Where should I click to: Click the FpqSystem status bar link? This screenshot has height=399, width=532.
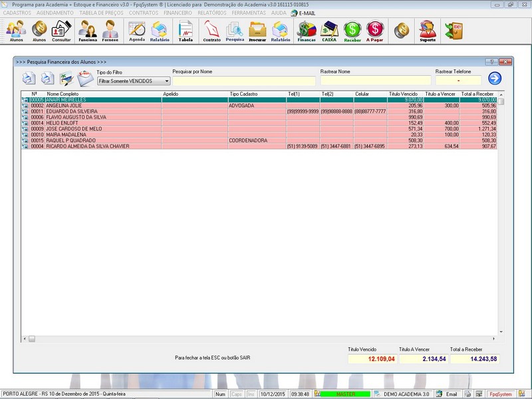(501, 394)
